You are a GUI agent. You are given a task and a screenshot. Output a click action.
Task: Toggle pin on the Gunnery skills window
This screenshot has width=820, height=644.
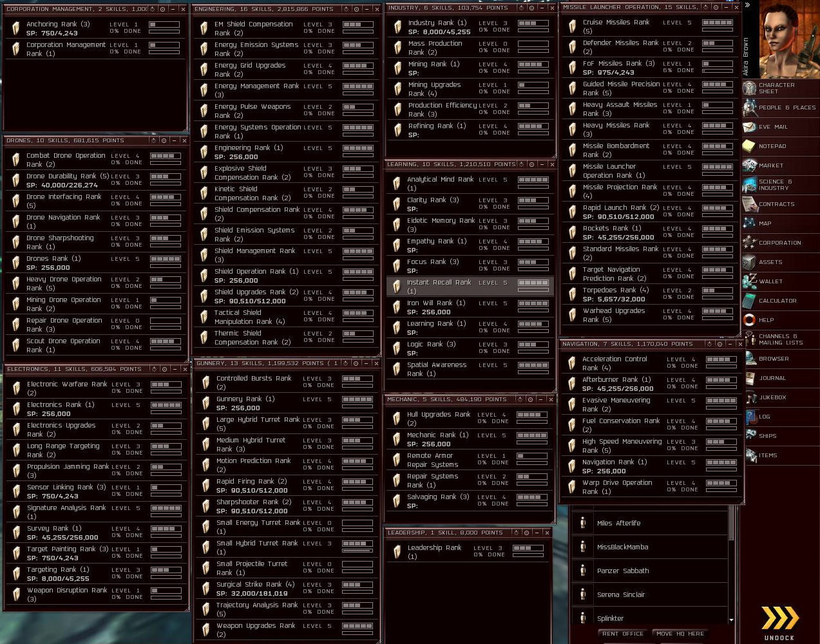click(357, 364)
